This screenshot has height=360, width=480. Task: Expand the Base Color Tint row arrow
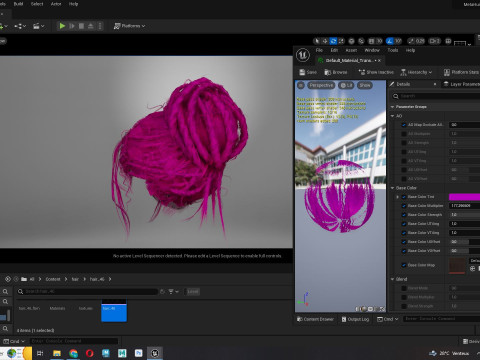(x=397, y=197)
